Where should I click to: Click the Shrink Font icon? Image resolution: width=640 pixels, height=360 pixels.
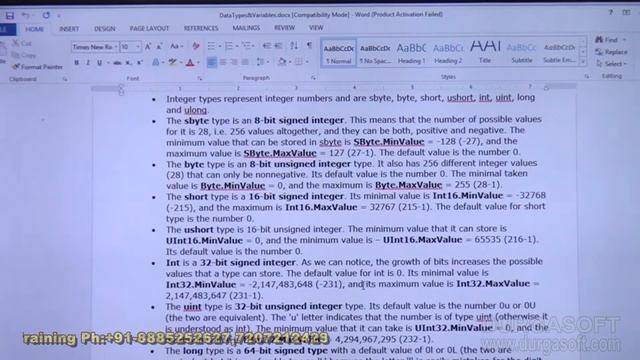click(159, 47)
